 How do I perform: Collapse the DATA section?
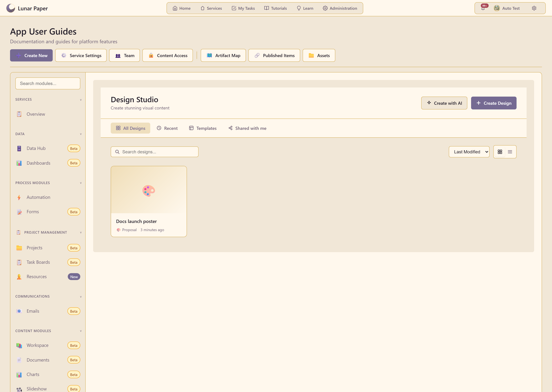[x=81, y=134]
